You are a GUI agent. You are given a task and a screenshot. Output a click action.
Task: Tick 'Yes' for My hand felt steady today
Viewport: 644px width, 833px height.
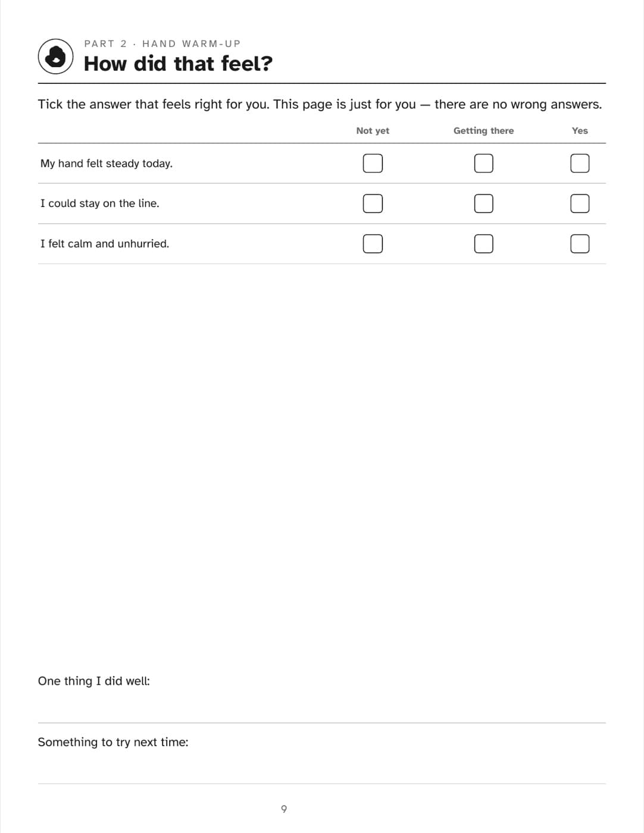coord(580,163)
